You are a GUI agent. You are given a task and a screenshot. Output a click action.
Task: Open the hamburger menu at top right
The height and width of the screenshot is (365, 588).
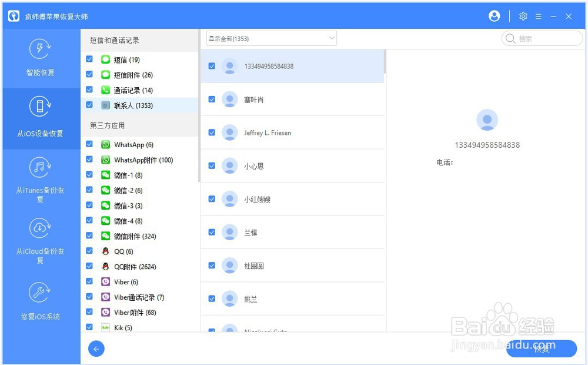click(x=538, y=16)
